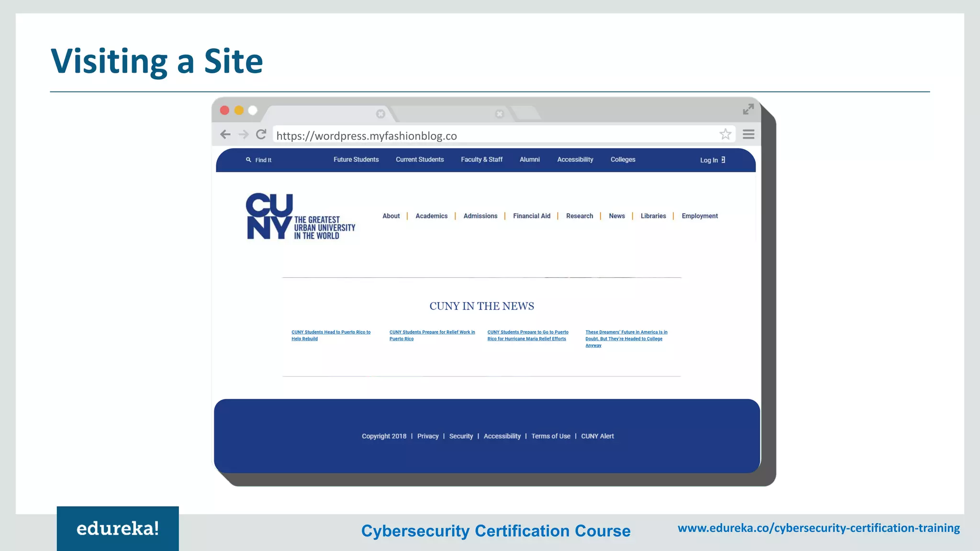
Task: Close the second browser tab
Action: point(500,114)
